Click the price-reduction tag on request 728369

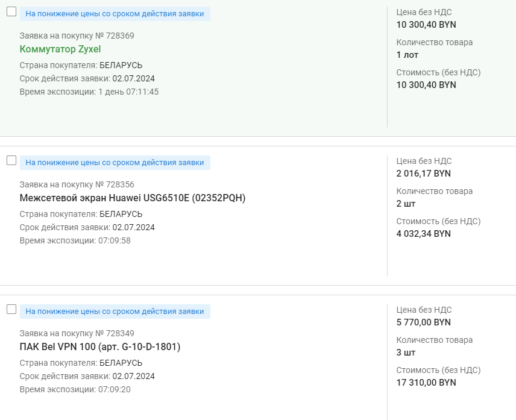pyautogui.click(x=115, y=13)
